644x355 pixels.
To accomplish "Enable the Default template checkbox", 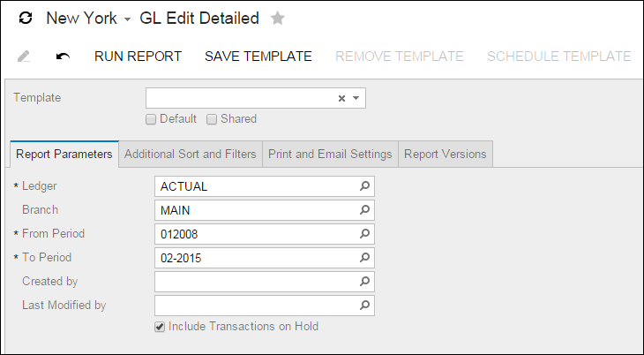I will (x=151, y=119).
